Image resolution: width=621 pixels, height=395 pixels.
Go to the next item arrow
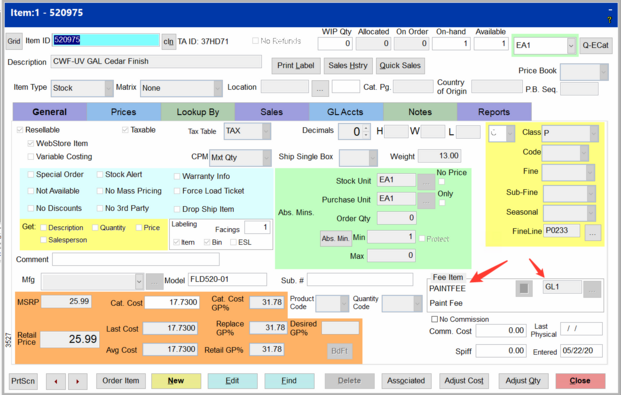(x=78, y=381)
